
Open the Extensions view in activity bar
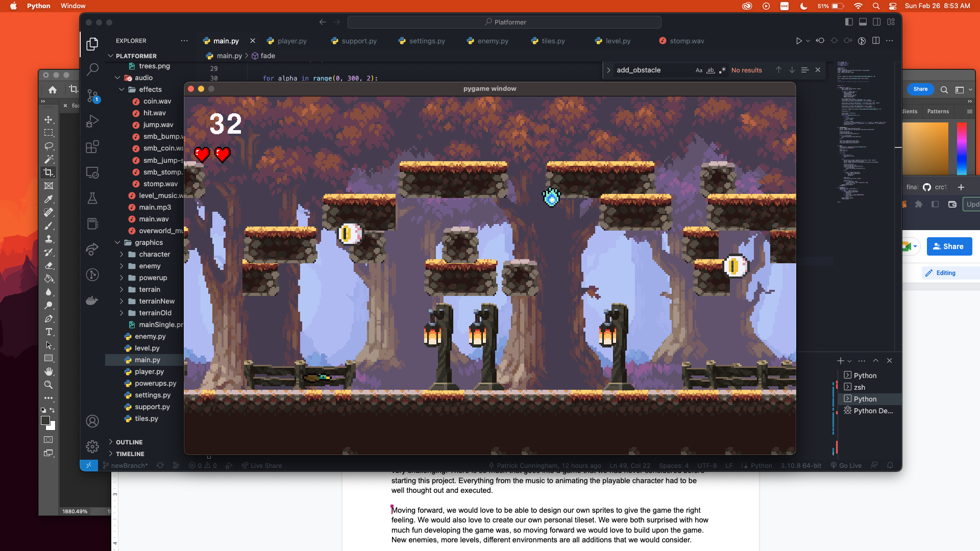(92, 147)
